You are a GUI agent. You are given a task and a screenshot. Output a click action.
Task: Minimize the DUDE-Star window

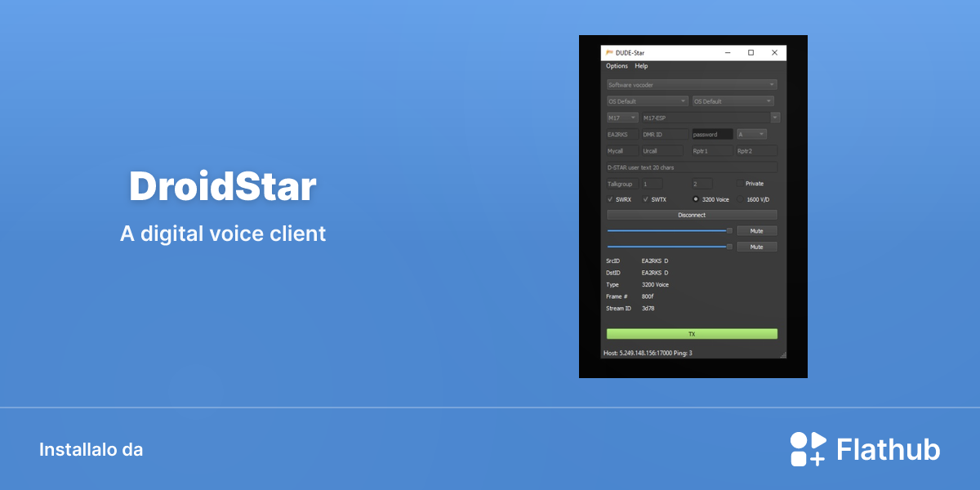tap(728, 53)
